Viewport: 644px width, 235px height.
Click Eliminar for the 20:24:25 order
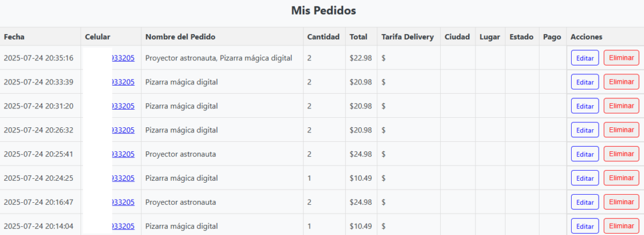(621, 178)
